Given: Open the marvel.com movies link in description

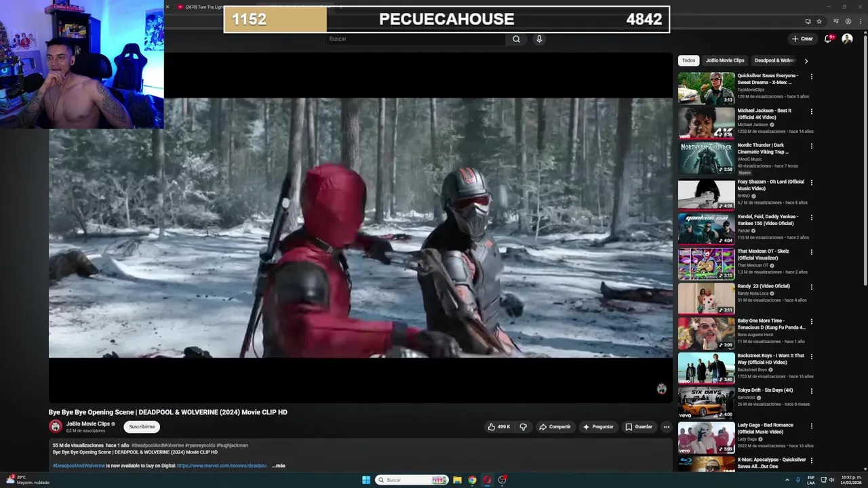Looking at the screenshot, I should [x=222, y=466].
